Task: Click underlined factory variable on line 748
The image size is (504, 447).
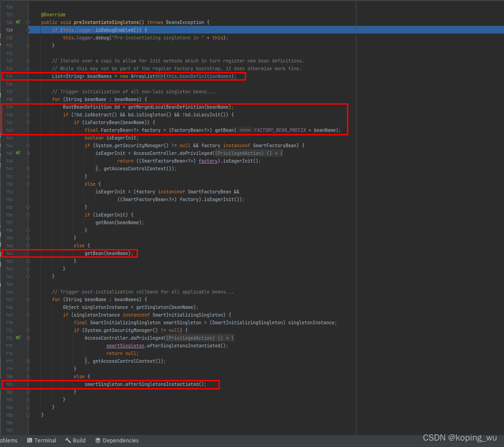Action: [208, 161]
